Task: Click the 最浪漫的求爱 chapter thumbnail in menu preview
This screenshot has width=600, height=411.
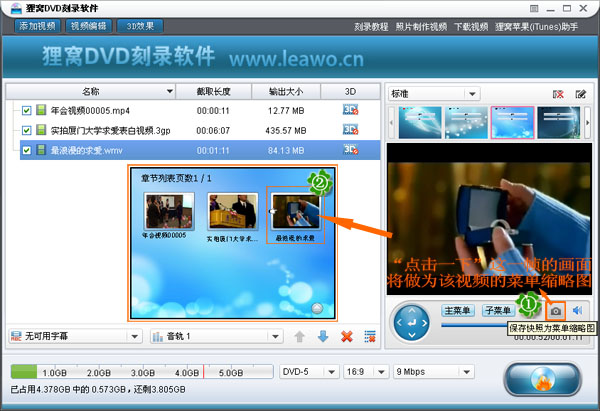Action: [x=296, y=212]
